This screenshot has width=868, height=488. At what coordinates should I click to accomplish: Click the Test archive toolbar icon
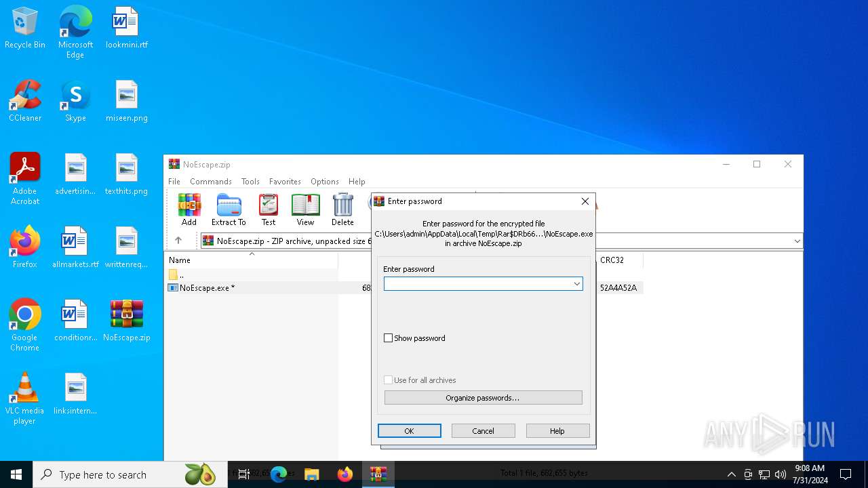point(269,209)
